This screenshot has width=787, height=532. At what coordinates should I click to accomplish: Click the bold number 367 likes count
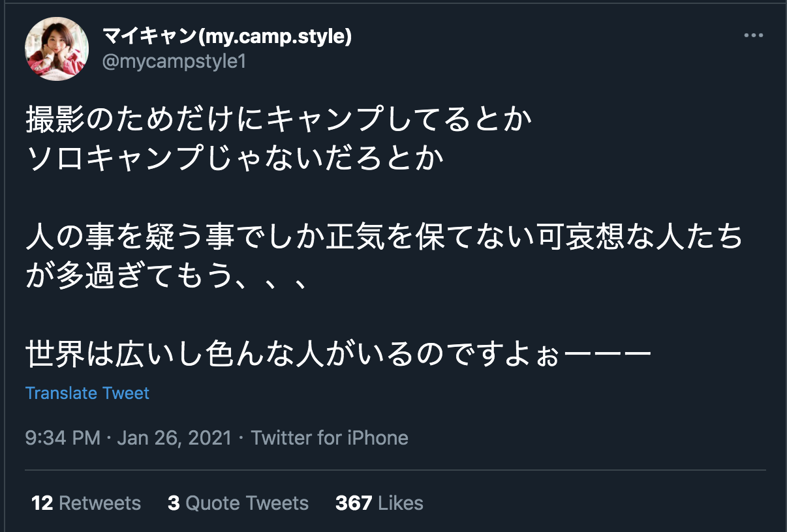point(354,503)
